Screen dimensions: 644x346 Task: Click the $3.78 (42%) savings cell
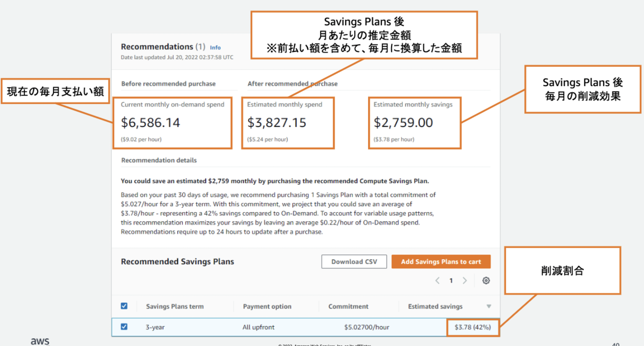473,327
